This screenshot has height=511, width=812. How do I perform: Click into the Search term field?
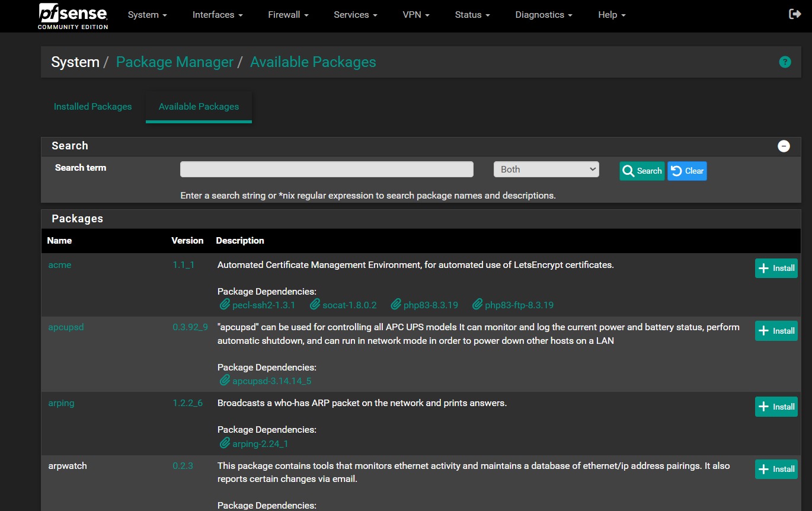coord(327,170)
